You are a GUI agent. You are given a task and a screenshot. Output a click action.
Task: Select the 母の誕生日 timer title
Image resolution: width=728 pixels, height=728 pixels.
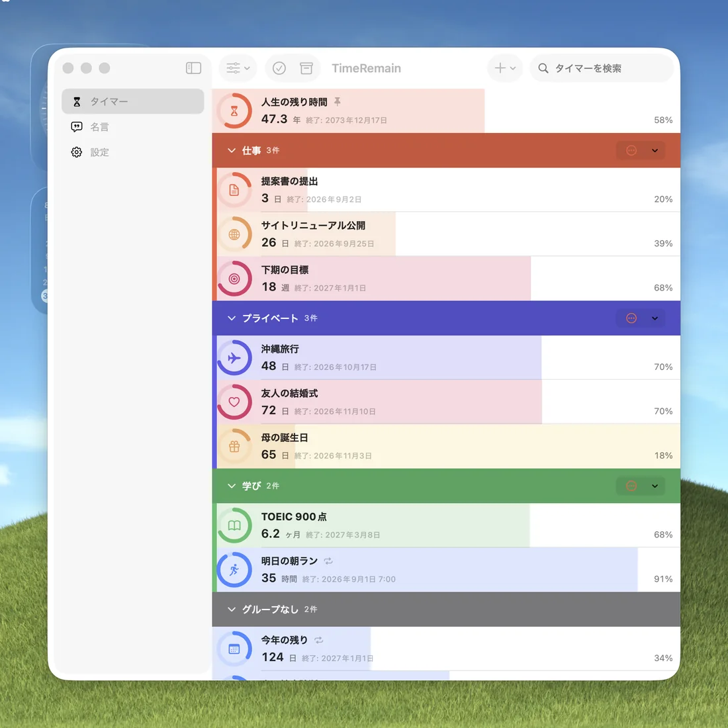pyautogui.click(x=284, y=438)
